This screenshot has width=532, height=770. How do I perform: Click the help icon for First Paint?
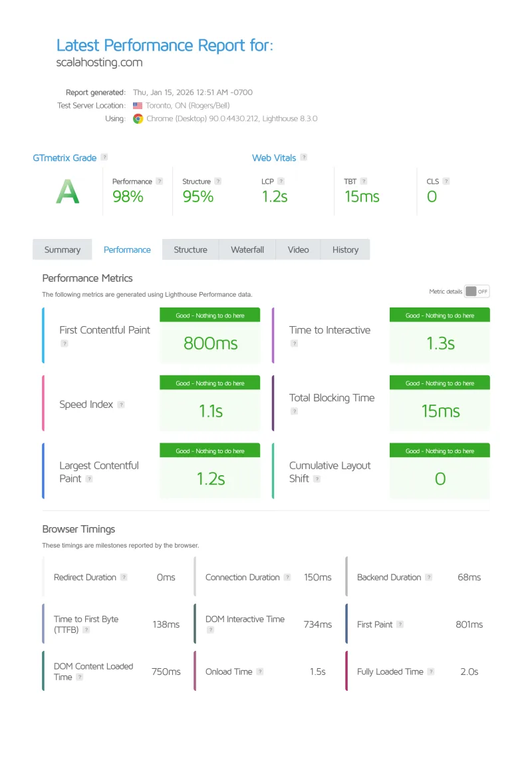[x=400, y=625]
